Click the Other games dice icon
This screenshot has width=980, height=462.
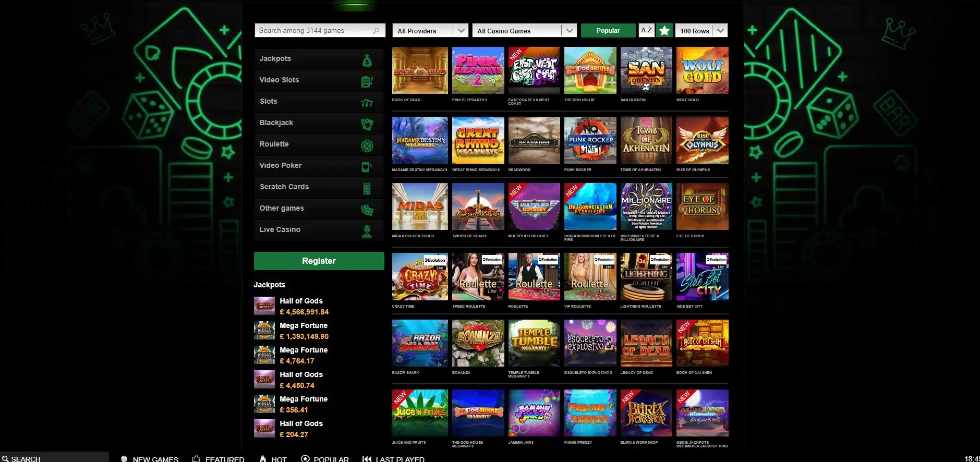coord(367,210)
